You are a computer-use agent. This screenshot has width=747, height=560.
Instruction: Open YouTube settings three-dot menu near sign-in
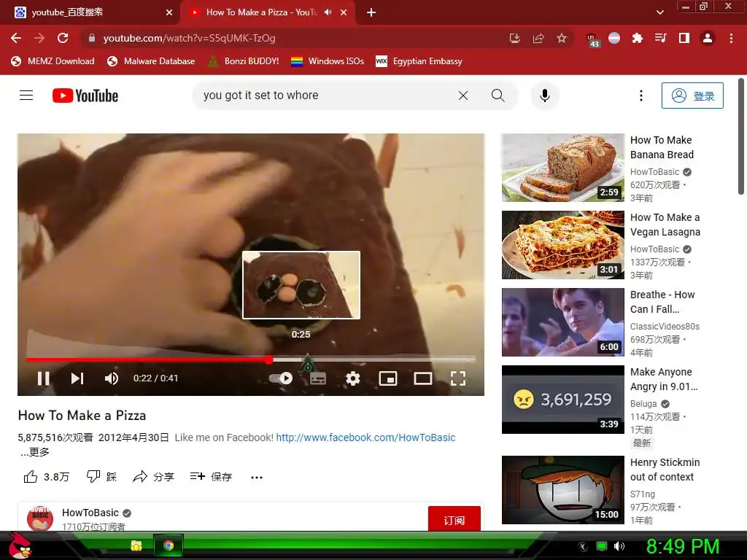[x=641, y=96]
